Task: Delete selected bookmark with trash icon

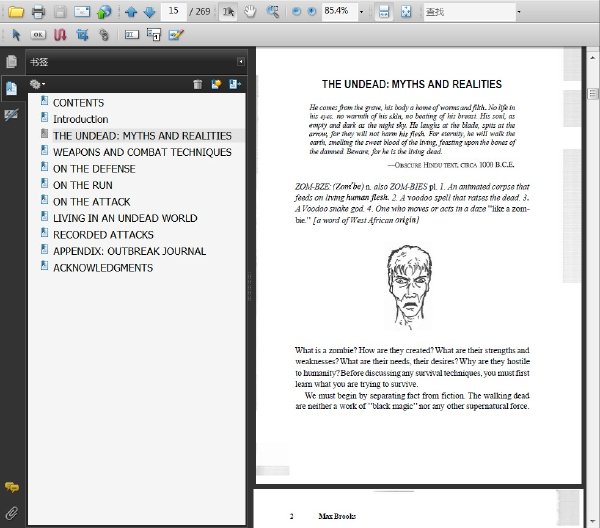Action: [x=198, y=84]
